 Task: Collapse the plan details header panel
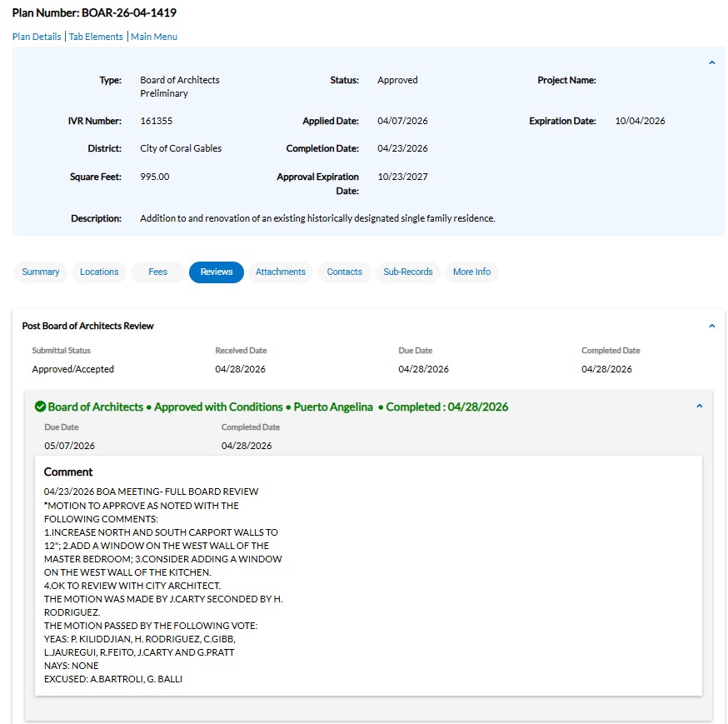711,62
